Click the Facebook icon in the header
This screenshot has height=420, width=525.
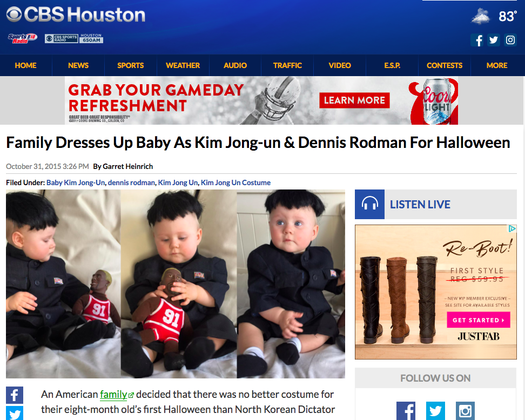(x=477, y=40)
